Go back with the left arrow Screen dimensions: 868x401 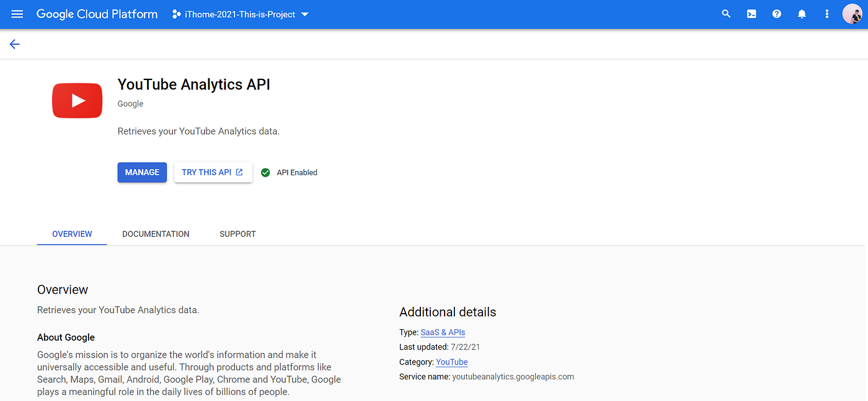click(x=14, y=44)
